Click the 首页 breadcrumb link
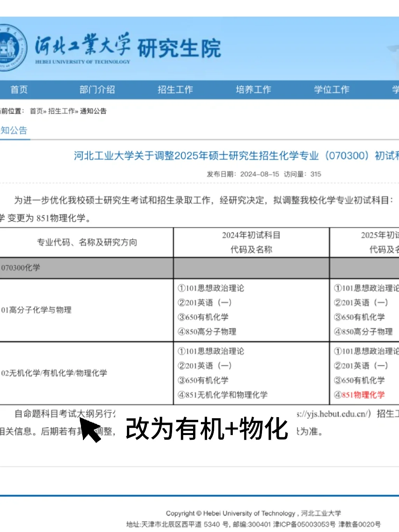The image size is (399, 532). [x=36, y=111]
